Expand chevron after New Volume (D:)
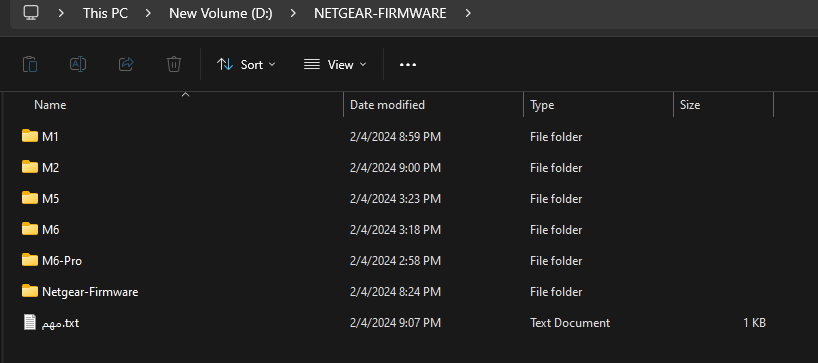The height and width of the screenshot is (363, 818). coord(293,13)
